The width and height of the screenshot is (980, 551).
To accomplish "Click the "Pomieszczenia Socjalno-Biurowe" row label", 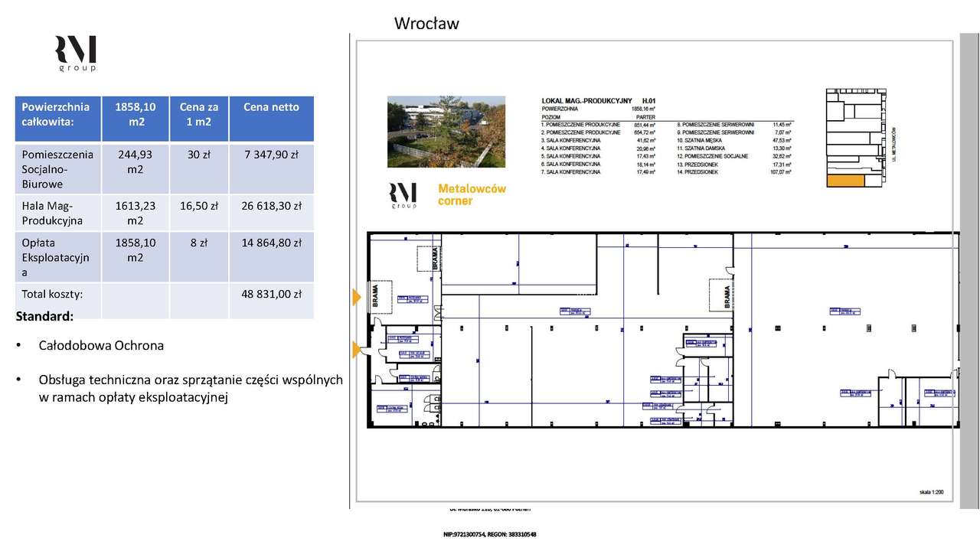I will coord(57,168).
